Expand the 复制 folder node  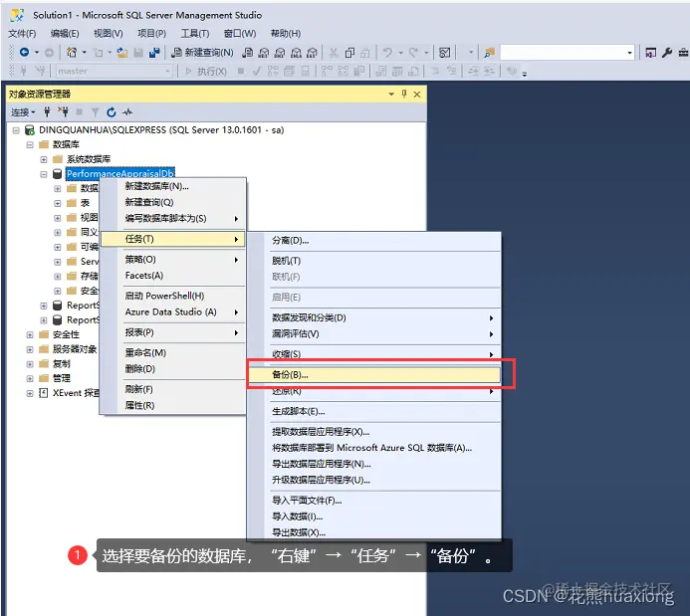[x=30, y=364]
